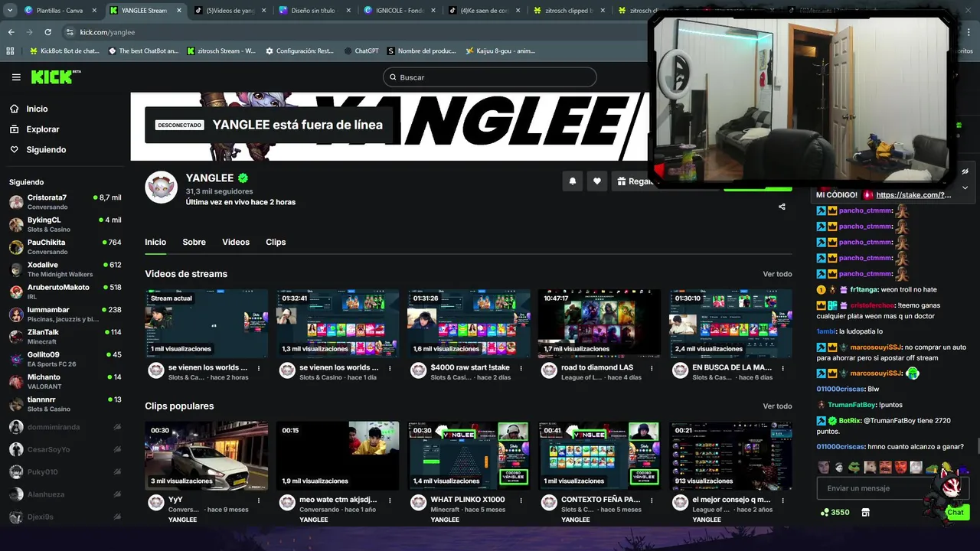980x551 pixels.
Task: Open Michanto channel in sidebar
Action: [65, 381]
